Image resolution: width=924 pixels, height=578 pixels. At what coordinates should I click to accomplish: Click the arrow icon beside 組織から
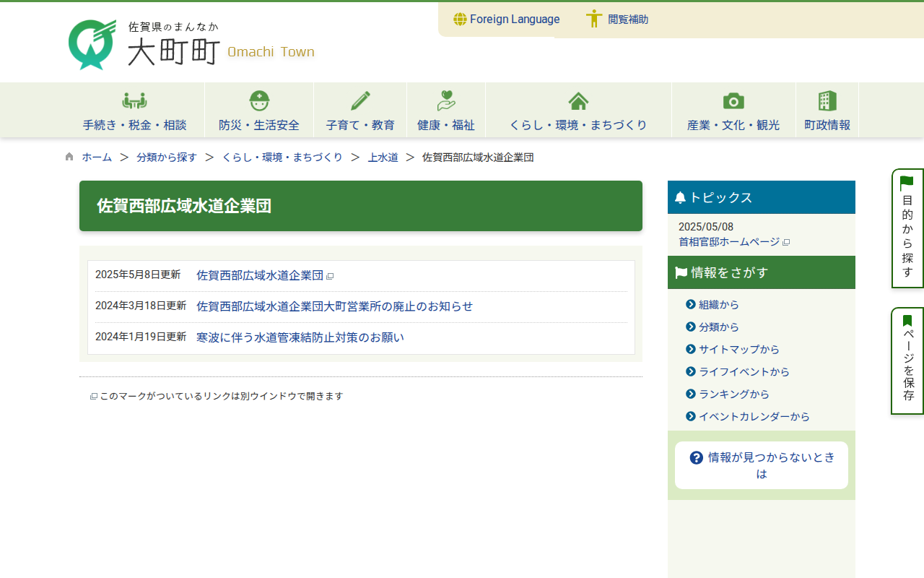point(691,304)
